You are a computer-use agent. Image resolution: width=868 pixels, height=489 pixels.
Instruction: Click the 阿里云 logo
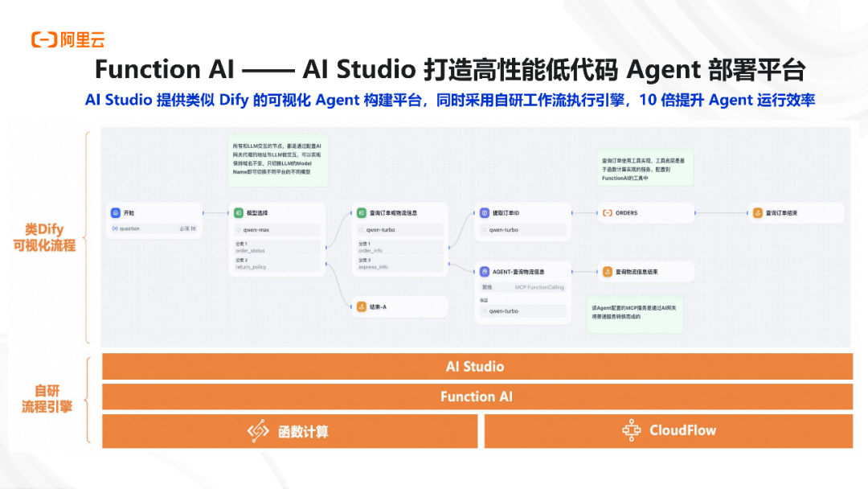tap(68, 39)
